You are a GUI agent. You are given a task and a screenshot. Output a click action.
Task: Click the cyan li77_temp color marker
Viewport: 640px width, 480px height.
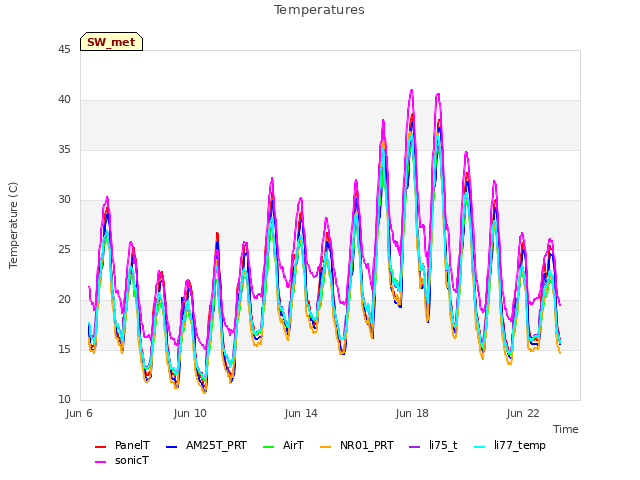[480, 447]
